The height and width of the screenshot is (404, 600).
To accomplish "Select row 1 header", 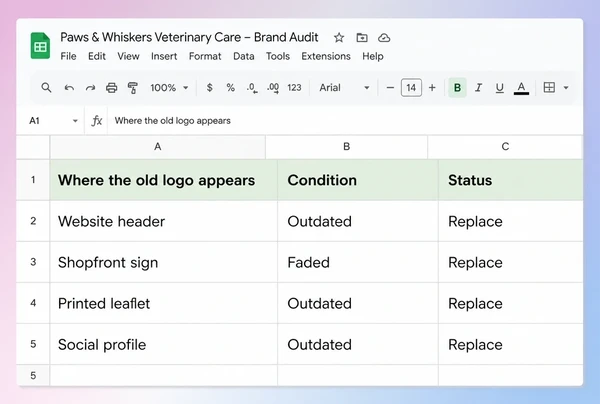I will tap(33, 180).
